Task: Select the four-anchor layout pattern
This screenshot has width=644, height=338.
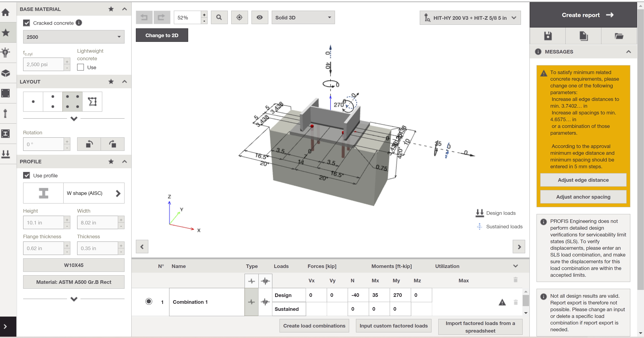Action: 72,101
